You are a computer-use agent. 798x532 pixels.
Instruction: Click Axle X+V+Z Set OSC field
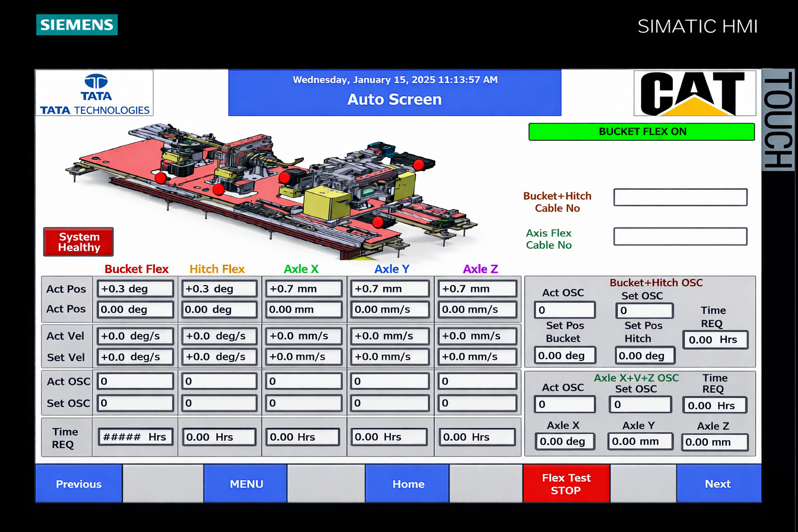click(x=640, y=405)
